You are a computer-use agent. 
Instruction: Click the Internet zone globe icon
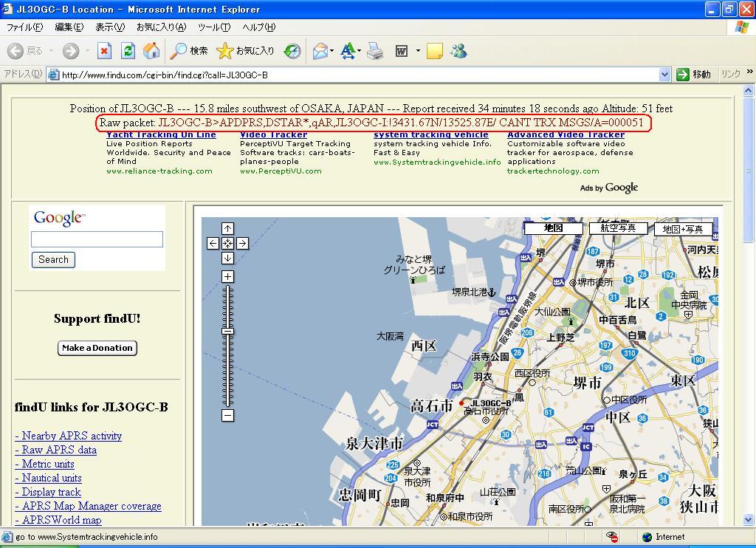(x=647, y=537)
